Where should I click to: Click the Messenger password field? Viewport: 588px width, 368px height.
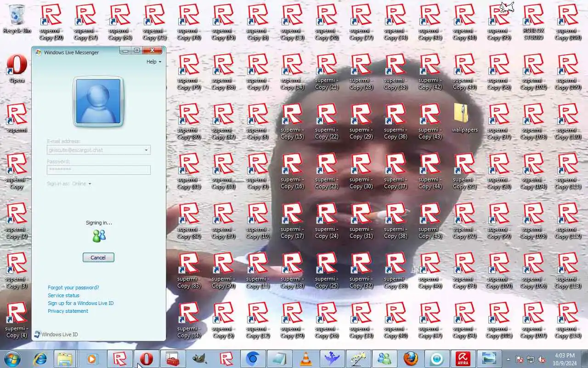[x=98, y=170]
